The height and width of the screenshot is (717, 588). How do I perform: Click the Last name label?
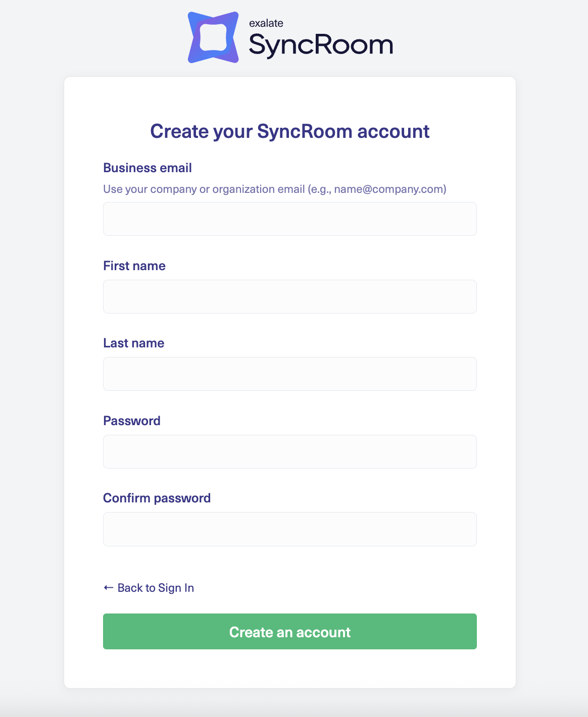134,343
